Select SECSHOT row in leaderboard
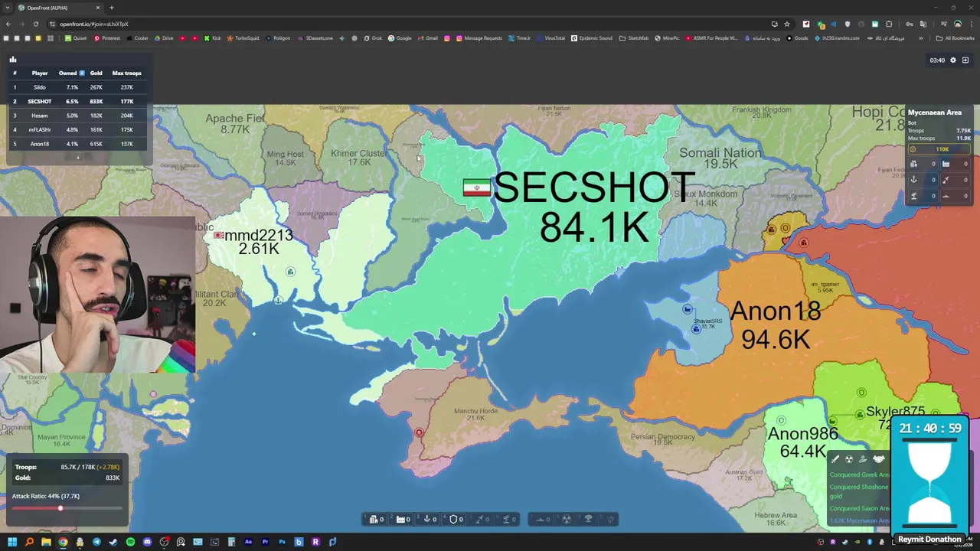Screen dimensions: 980x551 click(79, 101)
